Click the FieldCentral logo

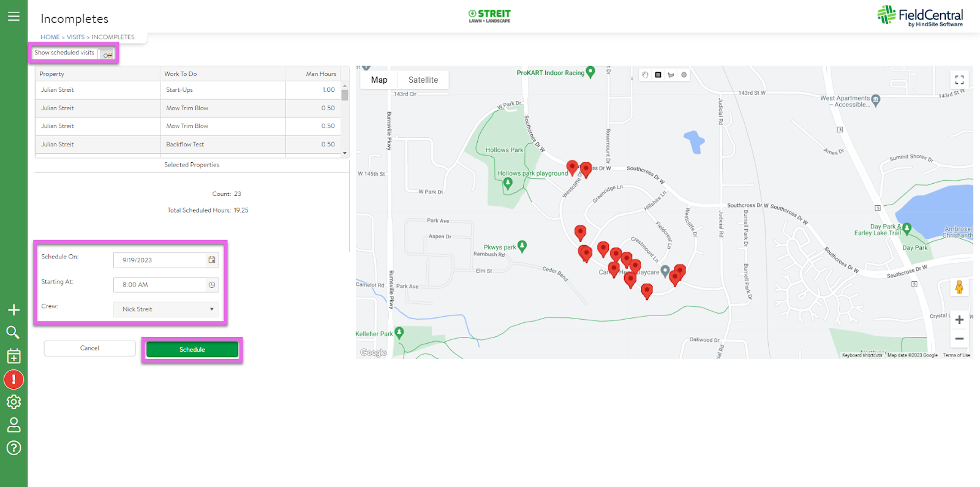tap(920, 15)
